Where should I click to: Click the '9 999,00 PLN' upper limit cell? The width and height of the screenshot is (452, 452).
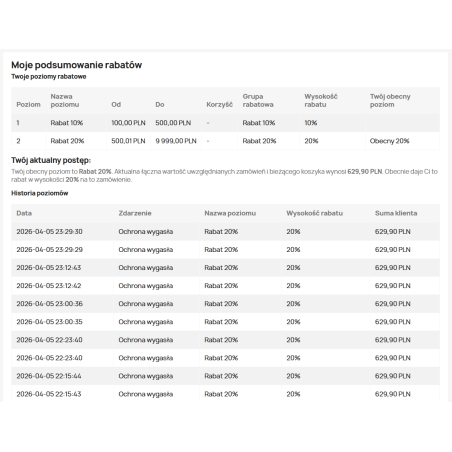pos(176,141)
